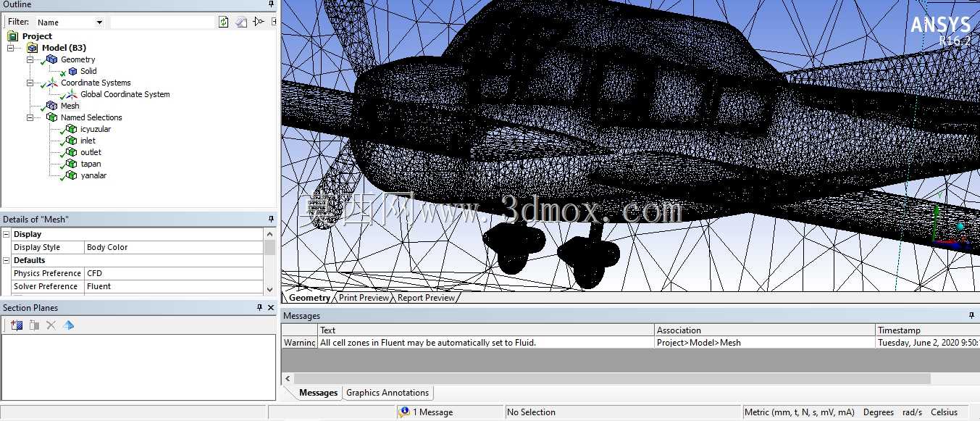Click the Metric units status entry
The image size is (980, 421).
(800, 412)
